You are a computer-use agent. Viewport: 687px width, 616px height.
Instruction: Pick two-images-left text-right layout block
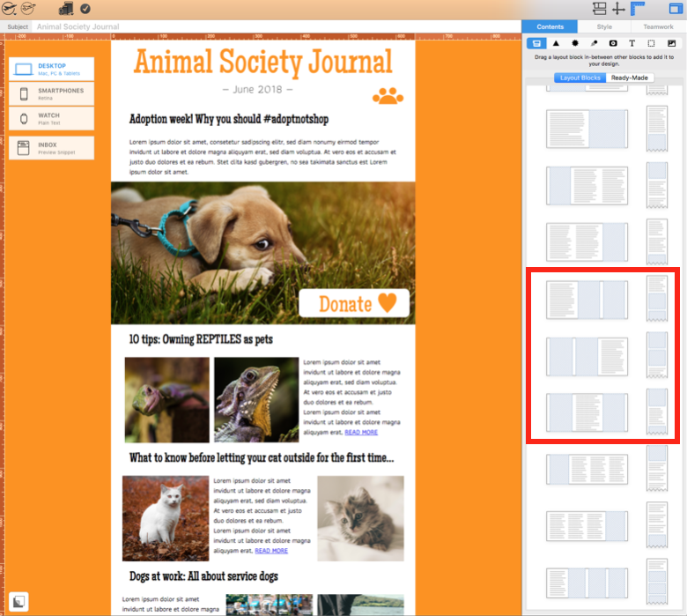click(587, 356)
